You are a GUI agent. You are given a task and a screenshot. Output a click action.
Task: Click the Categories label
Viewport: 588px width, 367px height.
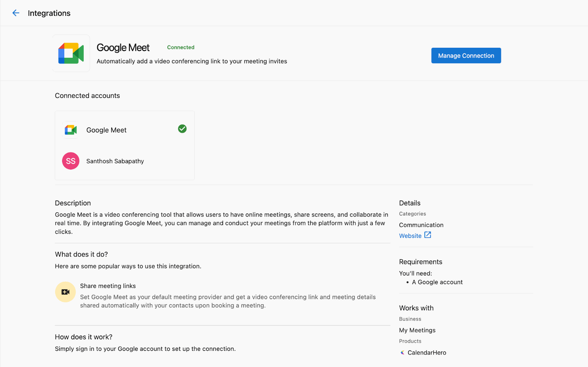(x=412, y=214)
